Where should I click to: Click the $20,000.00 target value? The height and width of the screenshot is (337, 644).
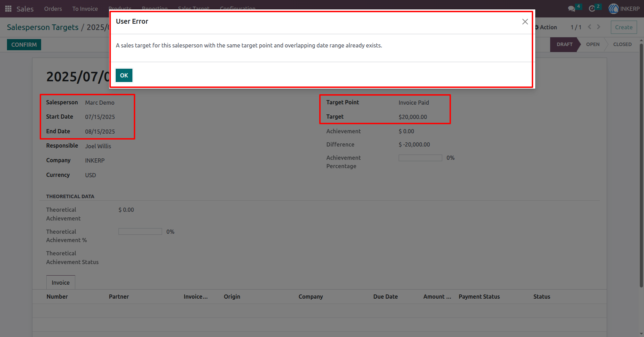coord(413,117)
